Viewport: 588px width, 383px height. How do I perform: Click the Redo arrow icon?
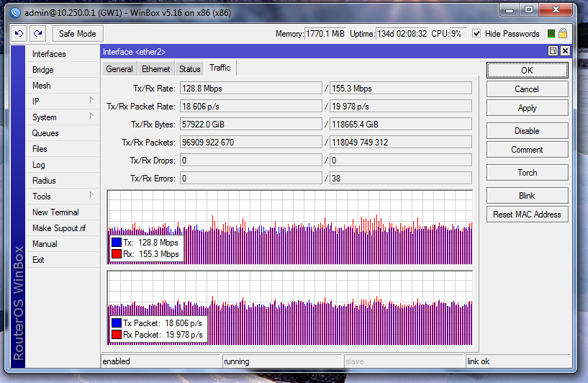(x=37, y=33)
